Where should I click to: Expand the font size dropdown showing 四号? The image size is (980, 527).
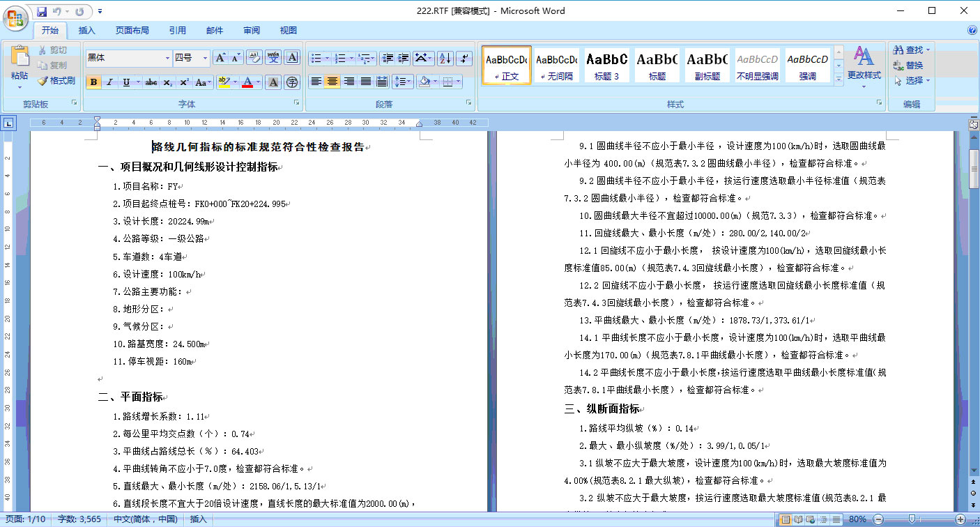(x=205, y=58)
